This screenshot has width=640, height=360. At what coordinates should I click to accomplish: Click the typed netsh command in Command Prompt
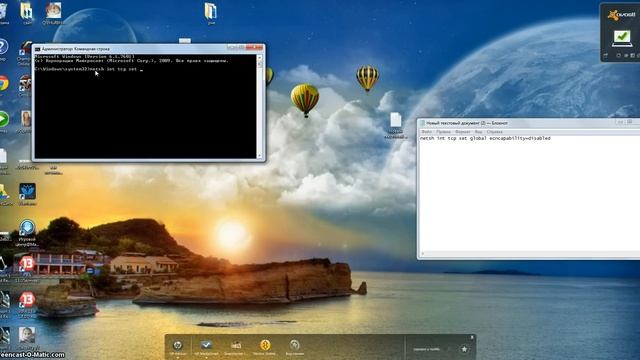click(113, 69)
